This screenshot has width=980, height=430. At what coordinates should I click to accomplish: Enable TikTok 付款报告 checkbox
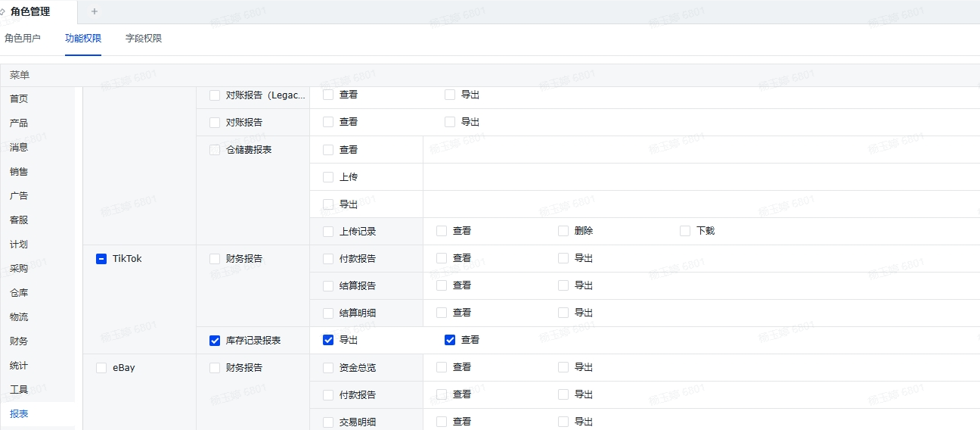point(328,259)
